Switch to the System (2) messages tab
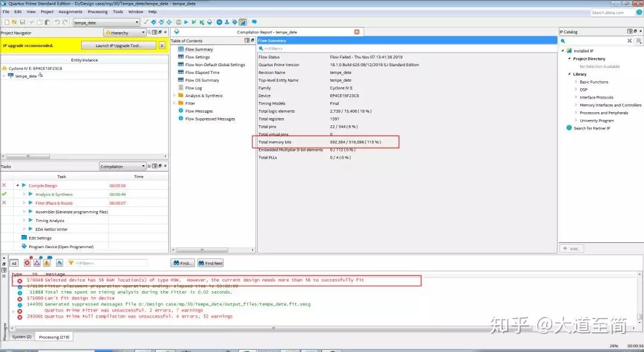 pyautogui.click(x=22, y=337)
